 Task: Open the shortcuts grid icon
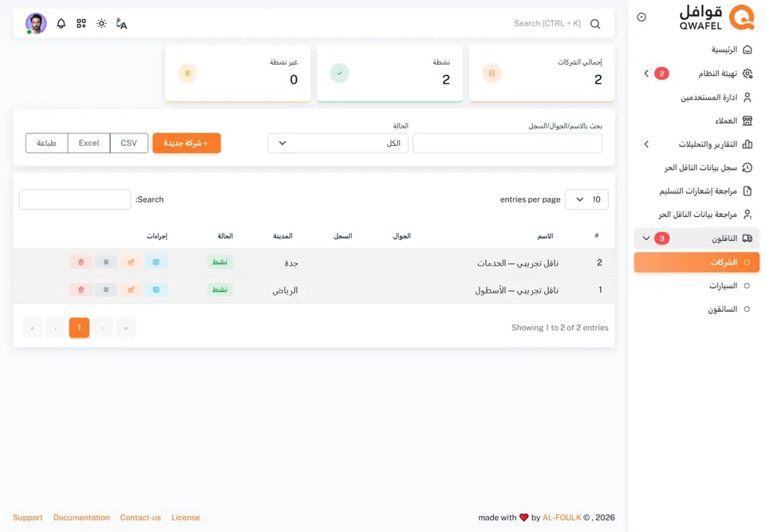pyautogui.click(x=81, y=23)
